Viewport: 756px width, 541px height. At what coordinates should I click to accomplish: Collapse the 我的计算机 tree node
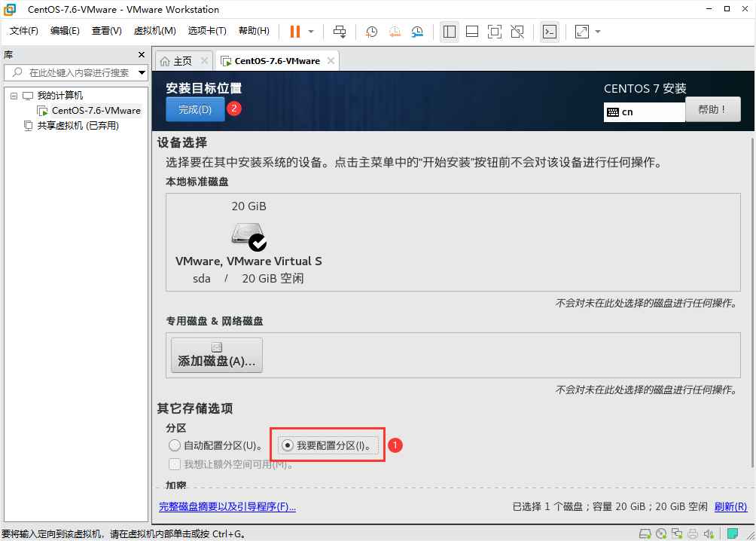[14, 96]
